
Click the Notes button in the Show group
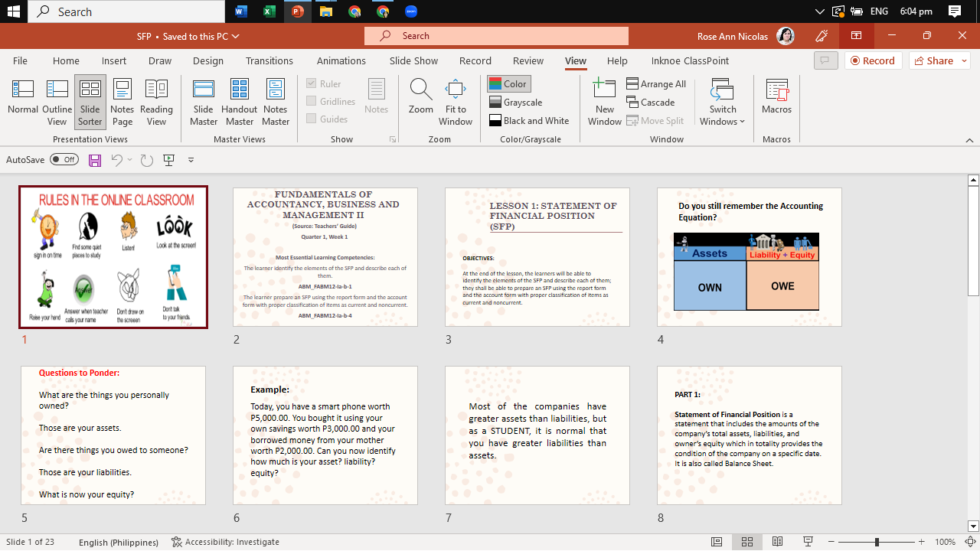pos(377,96)
